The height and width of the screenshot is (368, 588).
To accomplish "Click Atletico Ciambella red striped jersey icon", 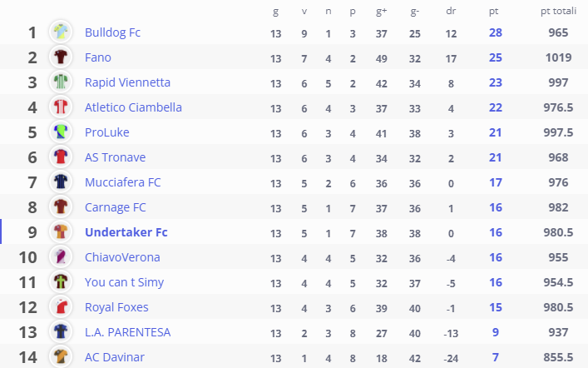I will click(x=61, y=107).
